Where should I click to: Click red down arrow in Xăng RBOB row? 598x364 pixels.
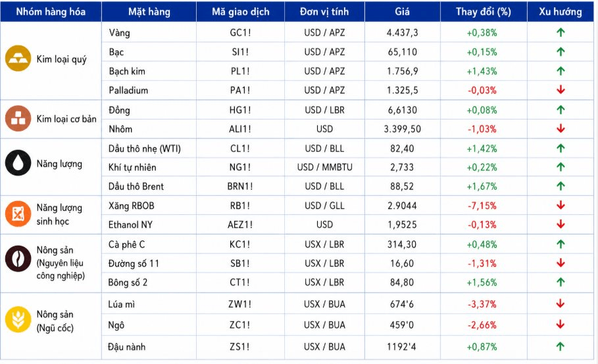[x=561, y=205]
